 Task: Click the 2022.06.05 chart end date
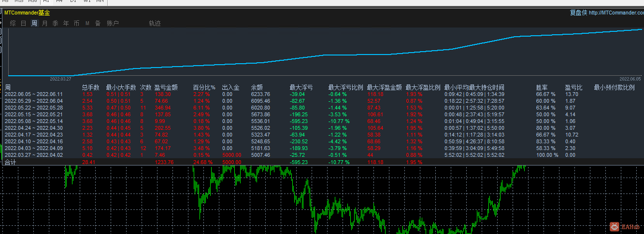point(630,78)
